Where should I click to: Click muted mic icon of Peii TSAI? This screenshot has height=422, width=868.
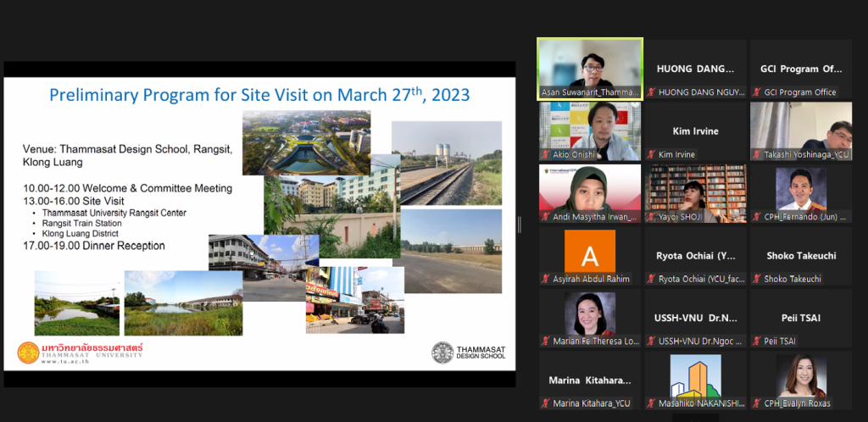[x=756, y=341]
